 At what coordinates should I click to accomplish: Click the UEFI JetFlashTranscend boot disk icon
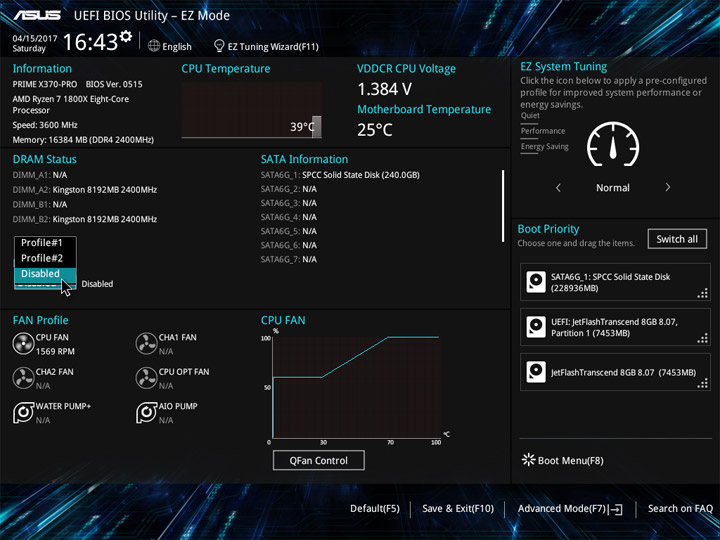[x=536, y=327]
